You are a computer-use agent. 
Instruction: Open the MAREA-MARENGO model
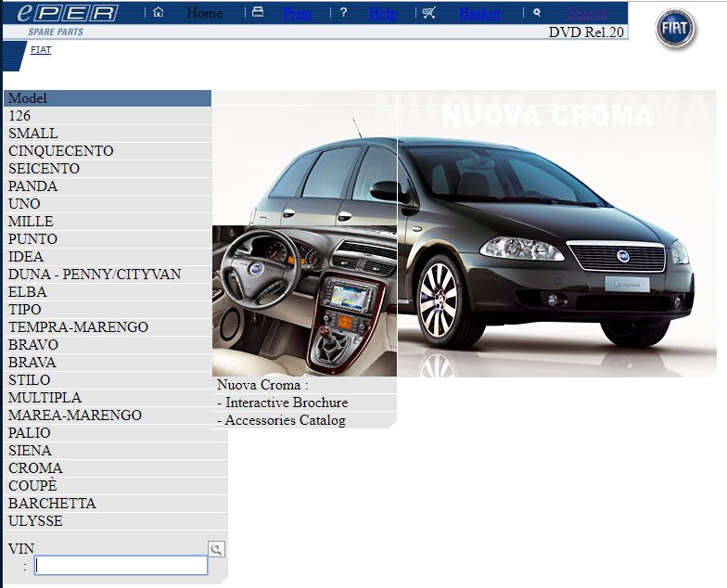pos(108,415)
